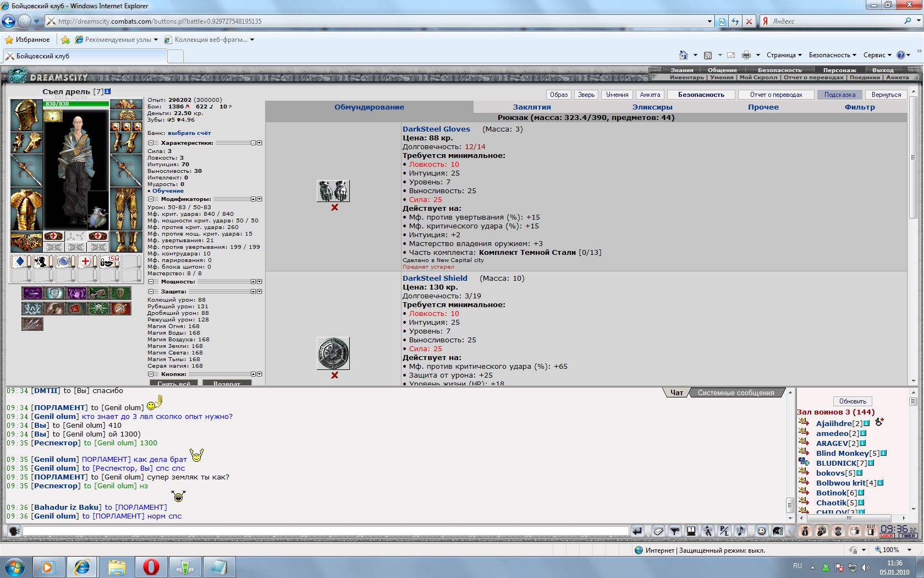Open the Фильтр tab

tap(860, 107)
